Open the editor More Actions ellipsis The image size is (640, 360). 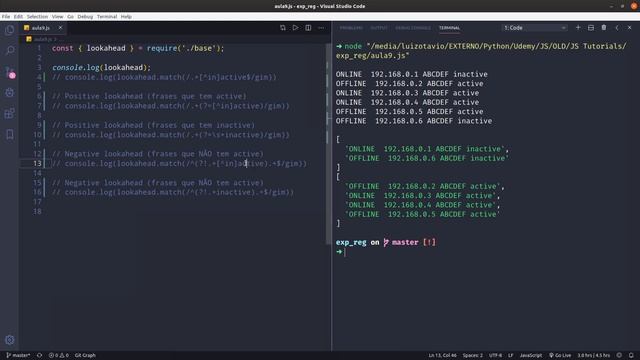click(321, 28)
